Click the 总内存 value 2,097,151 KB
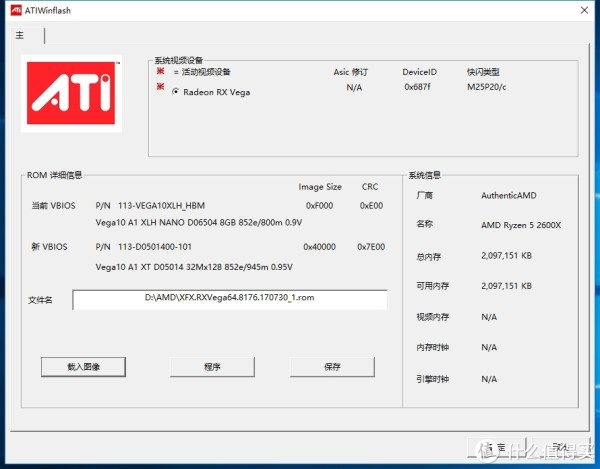This screenshot has height=469, width=600. click(x=507, y=256)
